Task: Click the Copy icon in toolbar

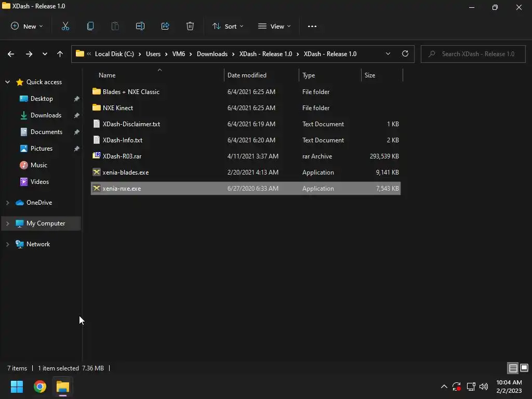Action: (x=90, y=26)
